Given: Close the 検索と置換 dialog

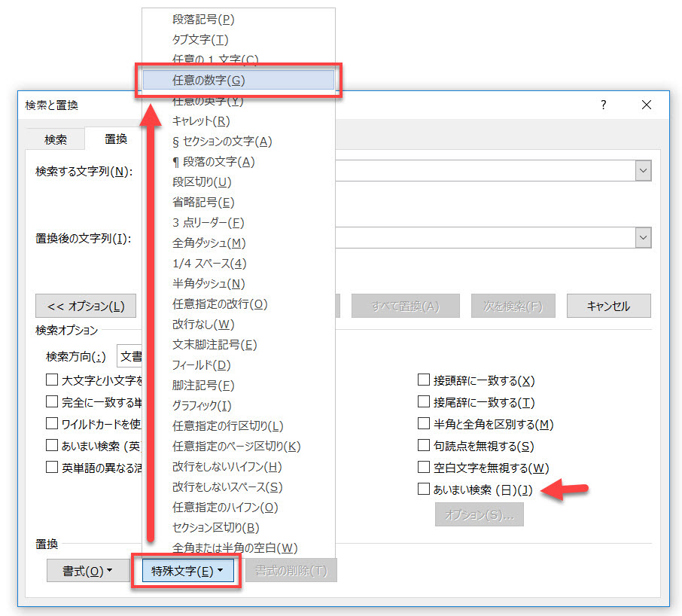Looking at the screenshot, I should [646, 105].
